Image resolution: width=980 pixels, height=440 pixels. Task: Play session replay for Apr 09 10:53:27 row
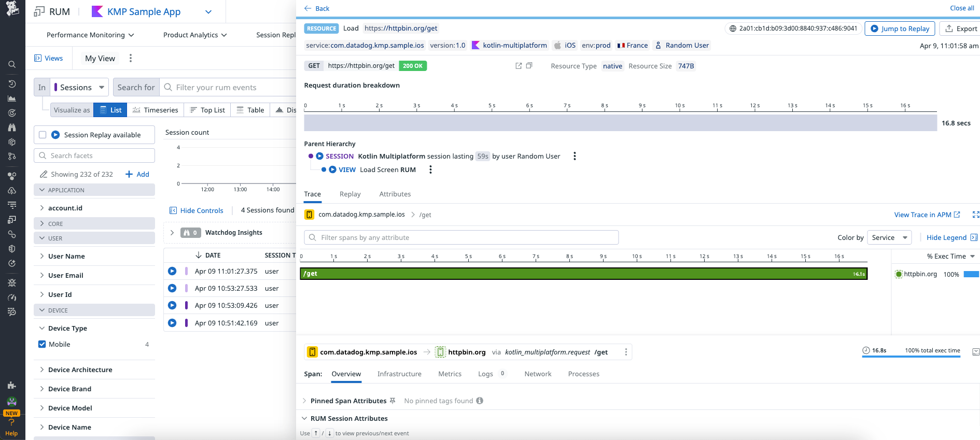pos(172,288)
